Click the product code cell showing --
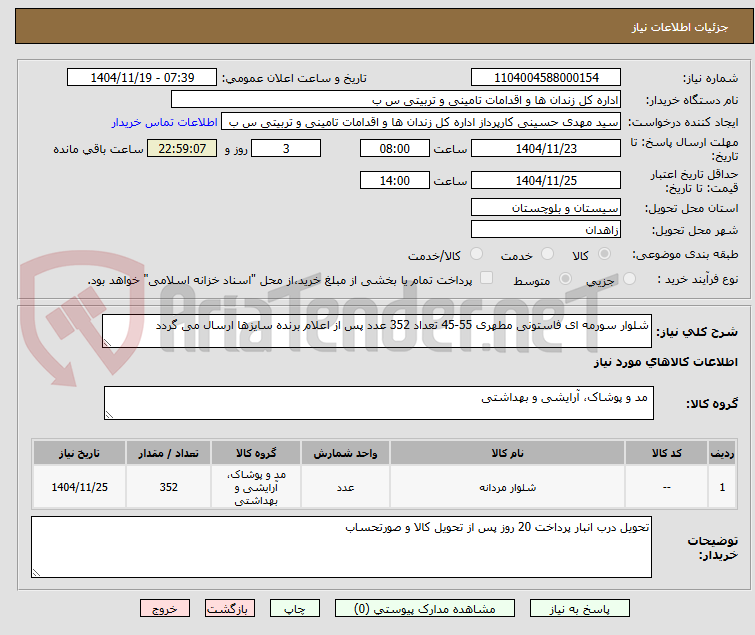Viewport: 755px width, 635px height. point(666,487)
